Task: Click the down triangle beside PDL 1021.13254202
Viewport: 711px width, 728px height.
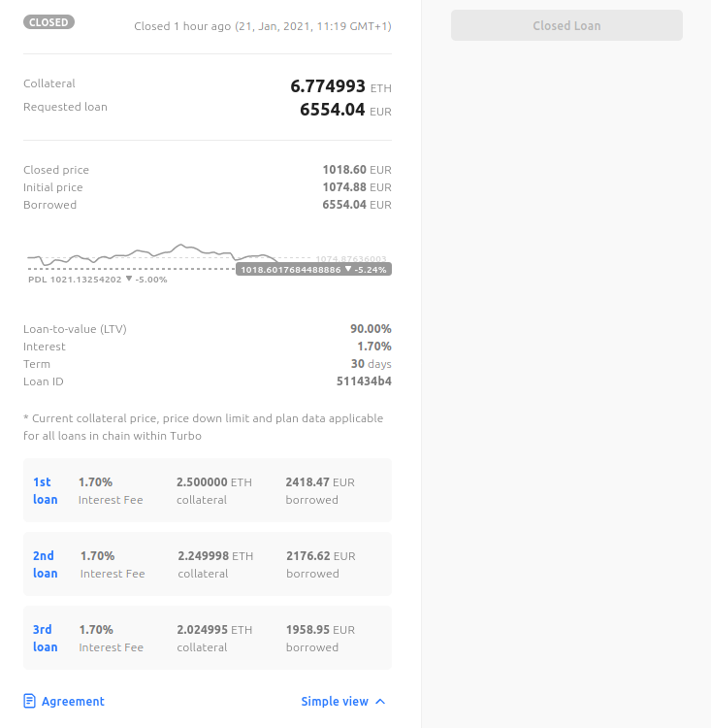Action: pyautogui.click(x=129, y=279)
